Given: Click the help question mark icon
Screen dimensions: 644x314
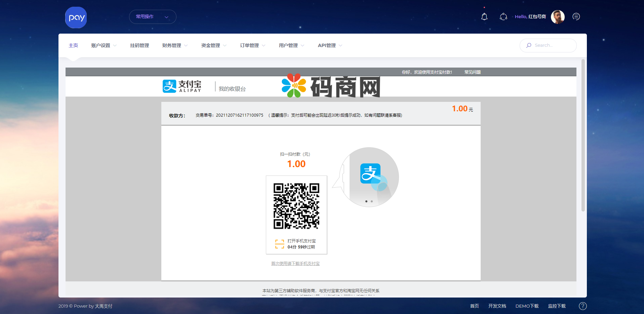Looking at the screenshot, I should coord(582,306).
